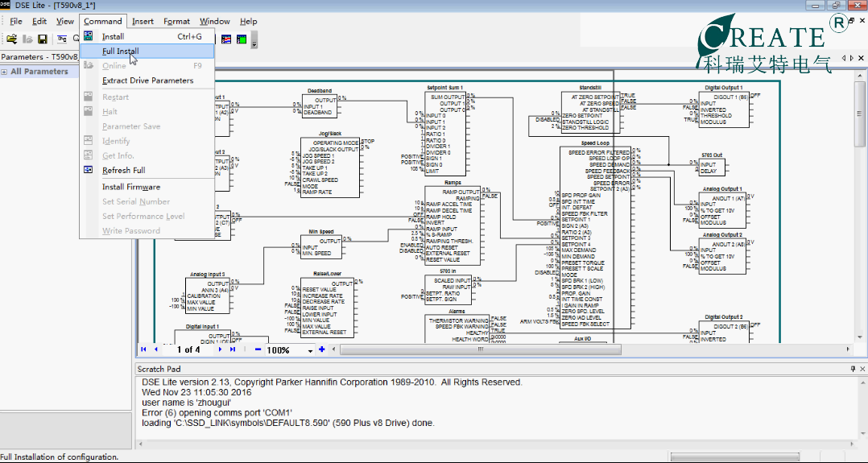Click the COM1 comms port error line
The image size is (868, 463).
click(217, 412)
